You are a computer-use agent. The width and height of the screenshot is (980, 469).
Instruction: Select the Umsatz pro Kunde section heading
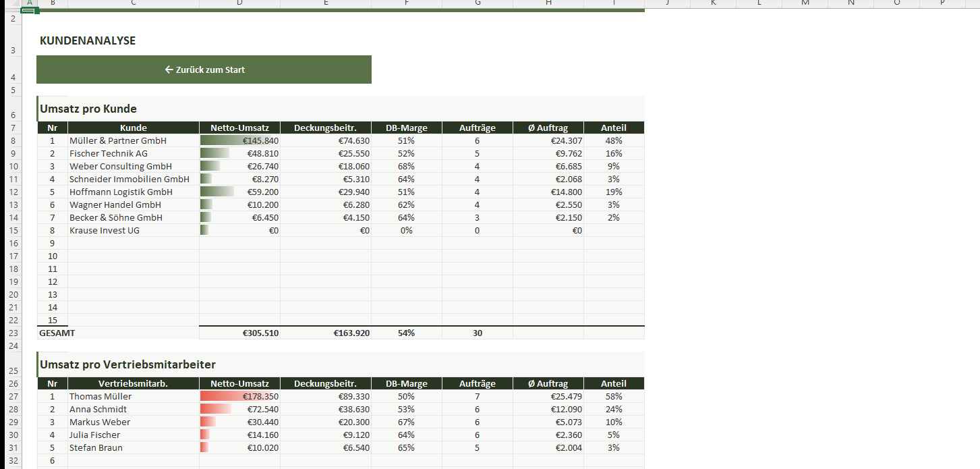(88, 109)
